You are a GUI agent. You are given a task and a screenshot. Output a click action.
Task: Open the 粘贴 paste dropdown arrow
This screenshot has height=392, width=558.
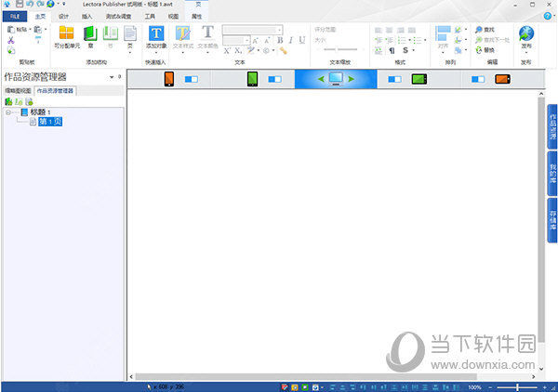pyautogui.click(x=31, y=30)
